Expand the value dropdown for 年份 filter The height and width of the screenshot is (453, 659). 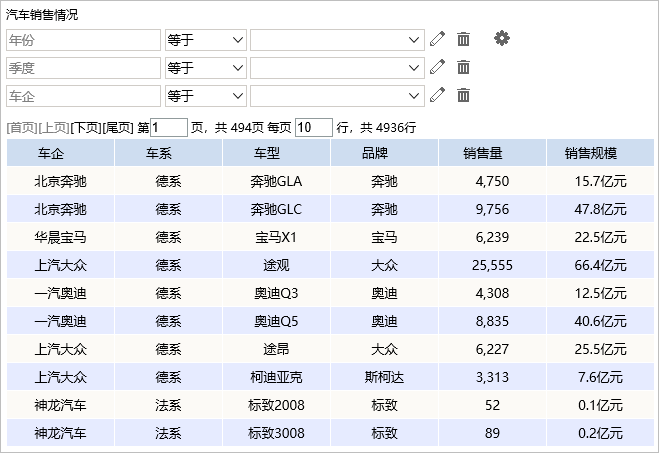click(337, 40)
